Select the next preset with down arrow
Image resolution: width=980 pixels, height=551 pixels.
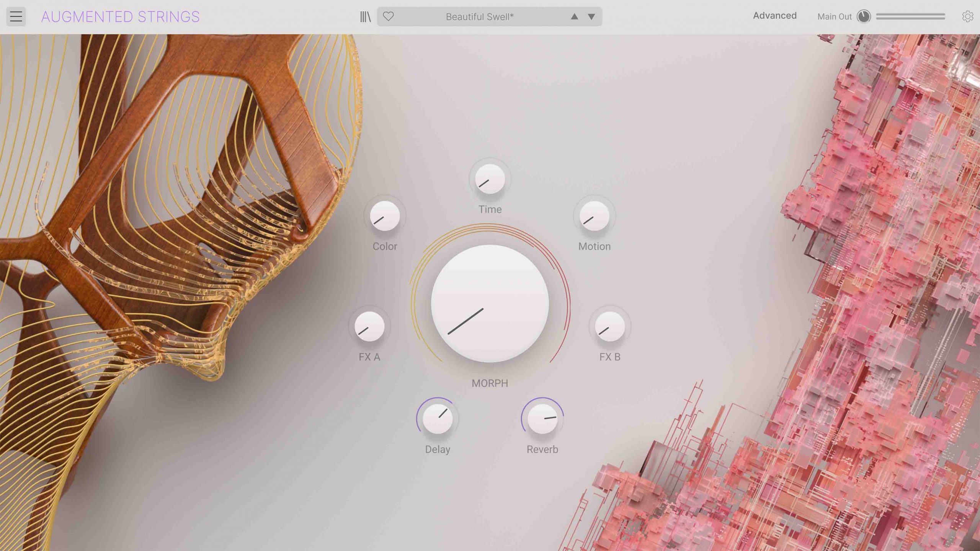[591, 16]
